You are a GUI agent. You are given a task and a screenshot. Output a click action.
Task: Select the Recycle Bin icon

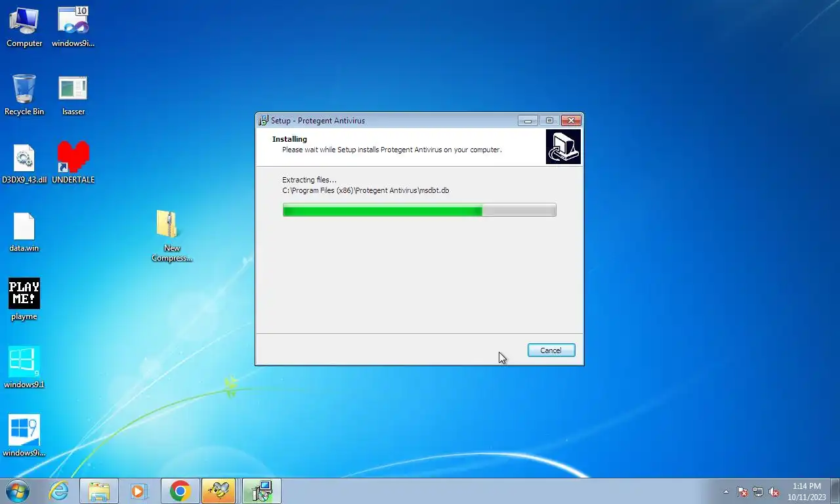(24, 95)
